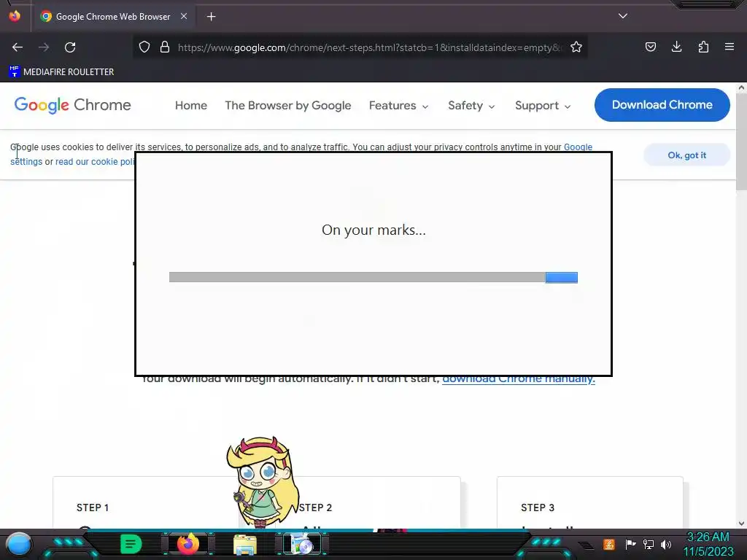Open The Browser by Google nav item
This screenshot has width=747, height=560.
coord(287,105)
